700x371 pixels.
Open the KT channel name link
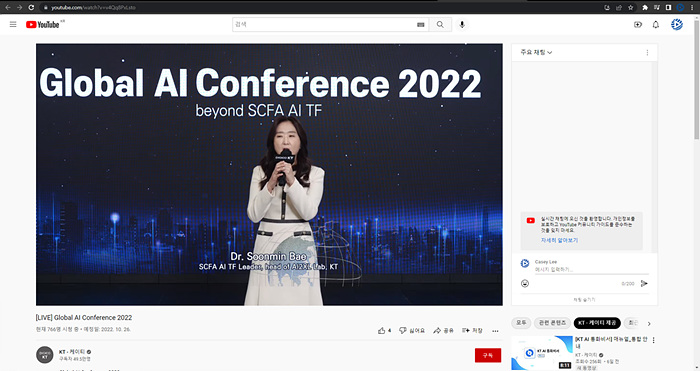[72, 352]
